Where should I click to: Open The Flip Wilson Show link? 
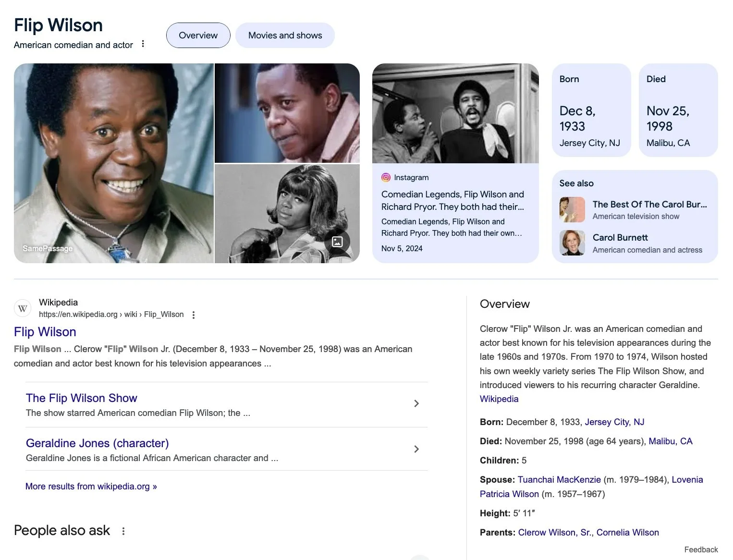[82, 398]
